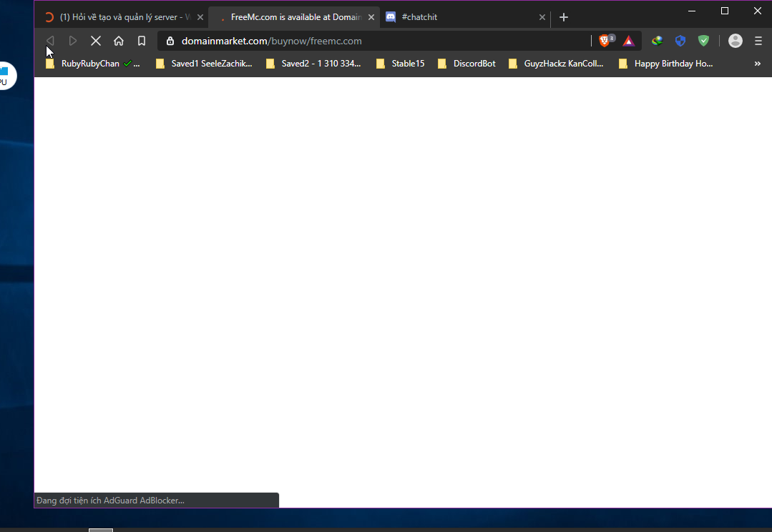Open the AdGuard green shield extension
This screenshot has height=532, width=772.
tap(703, 41)
